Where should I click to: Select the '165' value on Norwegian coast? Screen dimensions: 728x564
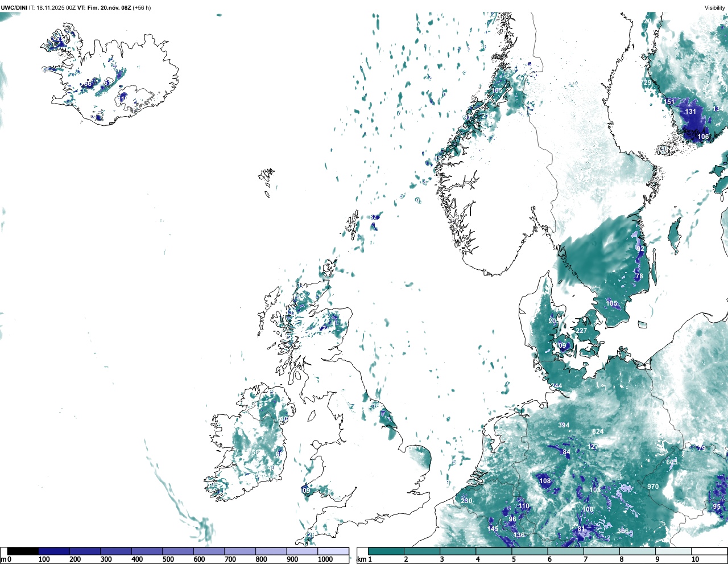pyautogui.click(x=497, y=90)
